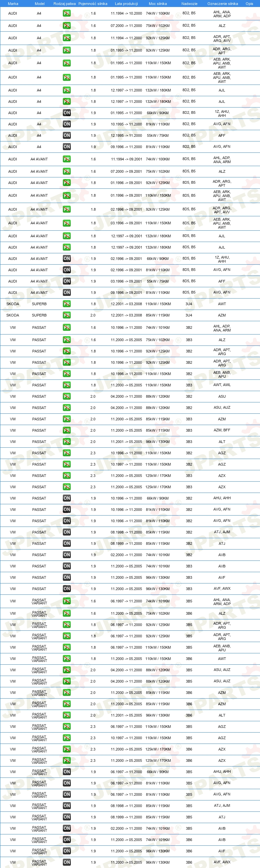The height and width of the screenshot is (868, 260).
Task: Select engine code 'AWT, AWL' cell
Action: coord(222,385)
